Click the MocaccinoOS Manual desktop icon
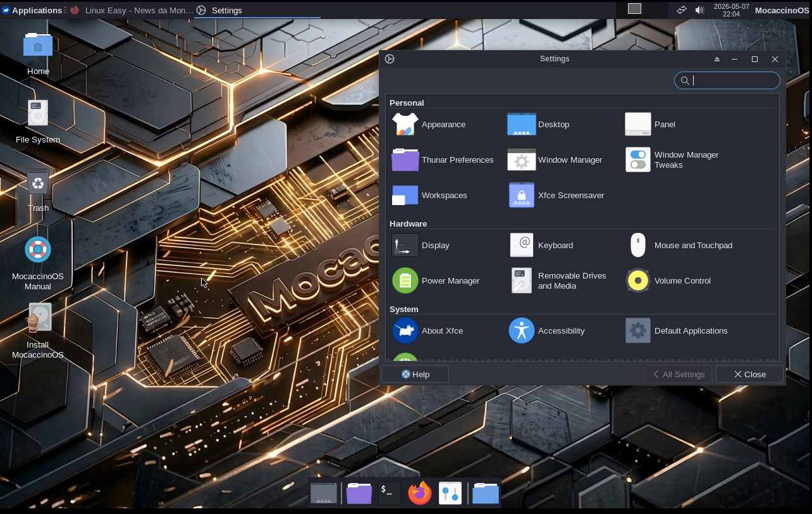The image size is (812, 514). [x=38, y=263]
